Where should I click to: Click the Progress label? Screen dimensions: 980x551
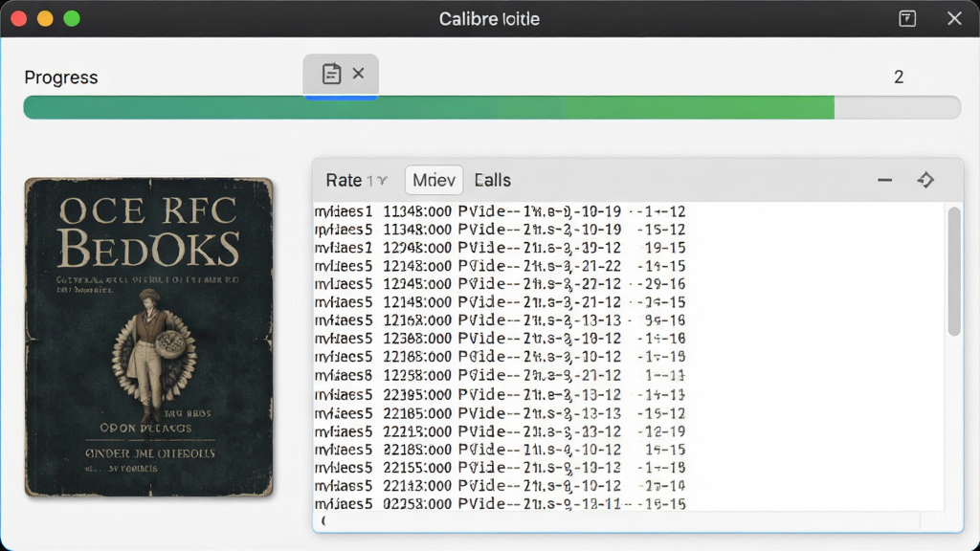click(60, 77)
